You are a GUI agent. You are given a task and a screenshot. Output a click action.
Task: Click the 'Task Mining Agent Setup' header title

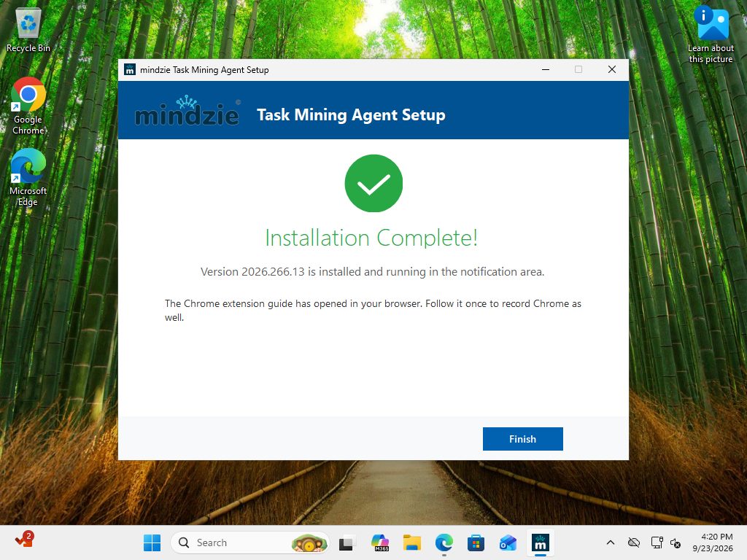point(351,114)
